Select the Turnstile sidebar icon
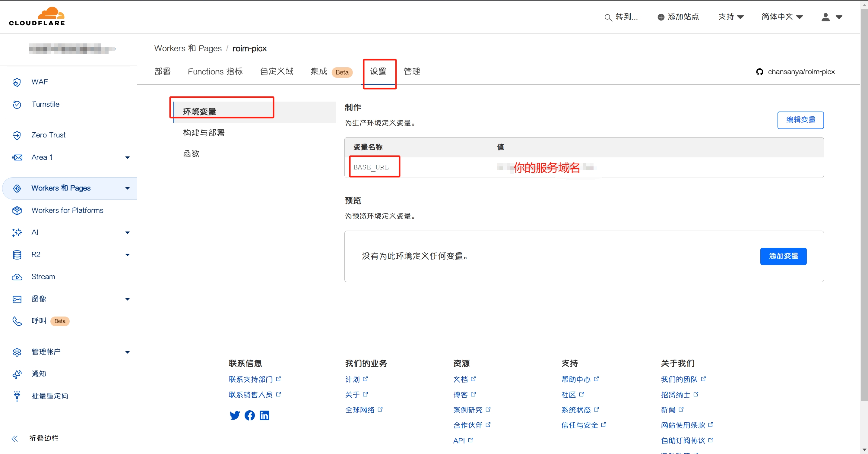The height and width of the screenshot is (454, 868). pos(17,104)
